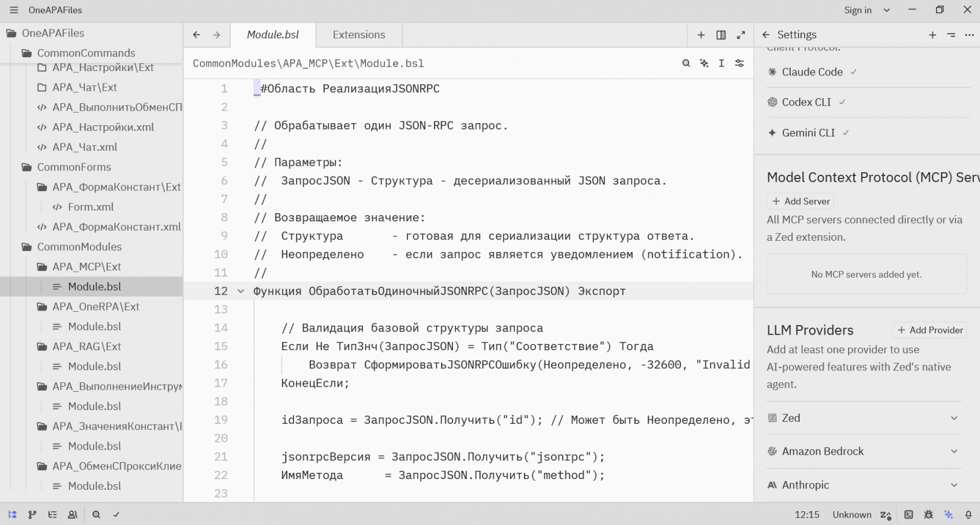Open project-wide Search from the status bar

tap(96, 514)
